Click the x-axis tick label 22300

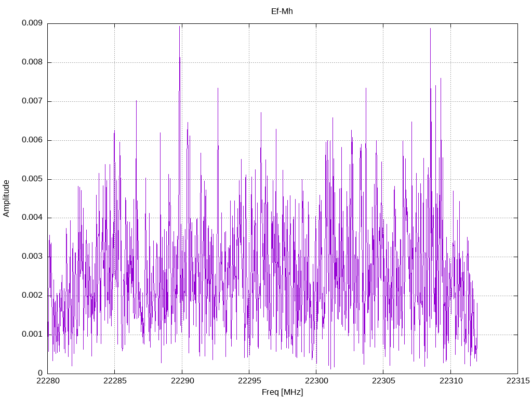click(316, 381)
